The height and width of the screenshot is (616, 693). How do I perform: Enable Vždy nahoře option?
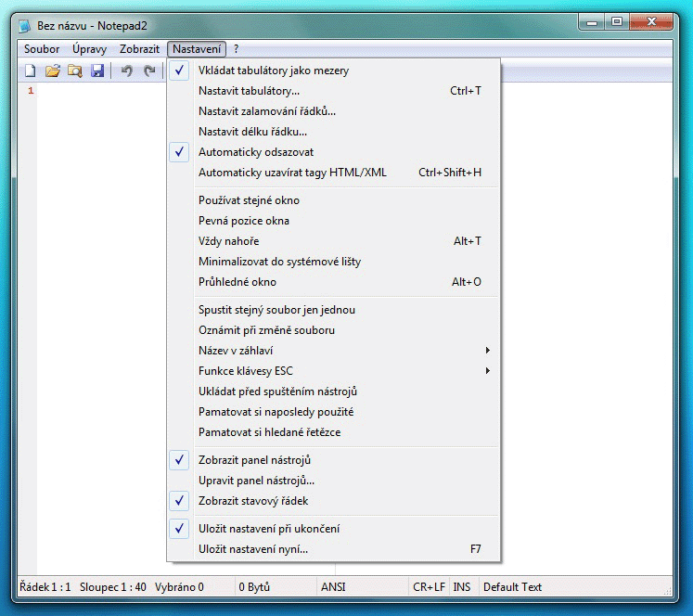(334, 241)
